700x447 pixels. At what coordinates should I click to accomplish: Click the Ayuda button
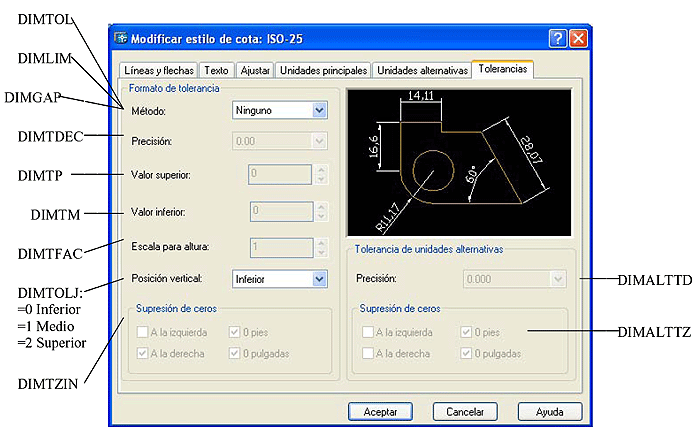550,411
